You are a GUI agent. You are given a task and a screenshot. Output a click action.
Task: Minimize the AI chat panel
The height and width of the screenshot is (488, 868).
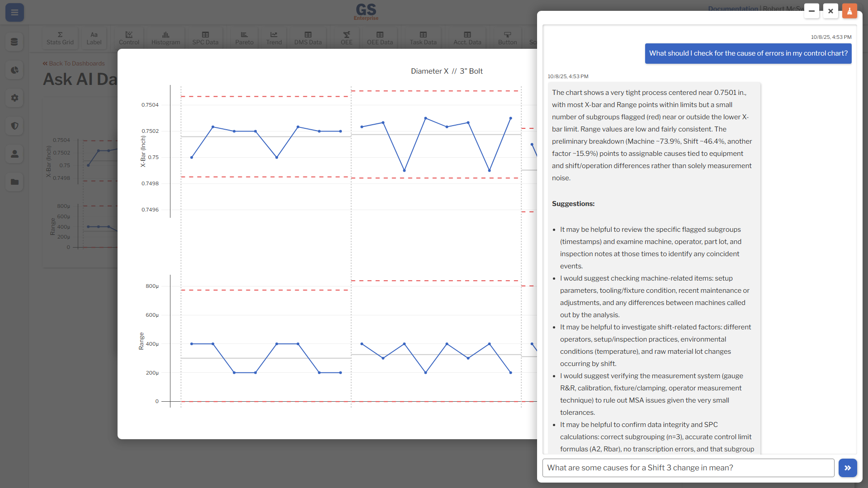point(811,11)
